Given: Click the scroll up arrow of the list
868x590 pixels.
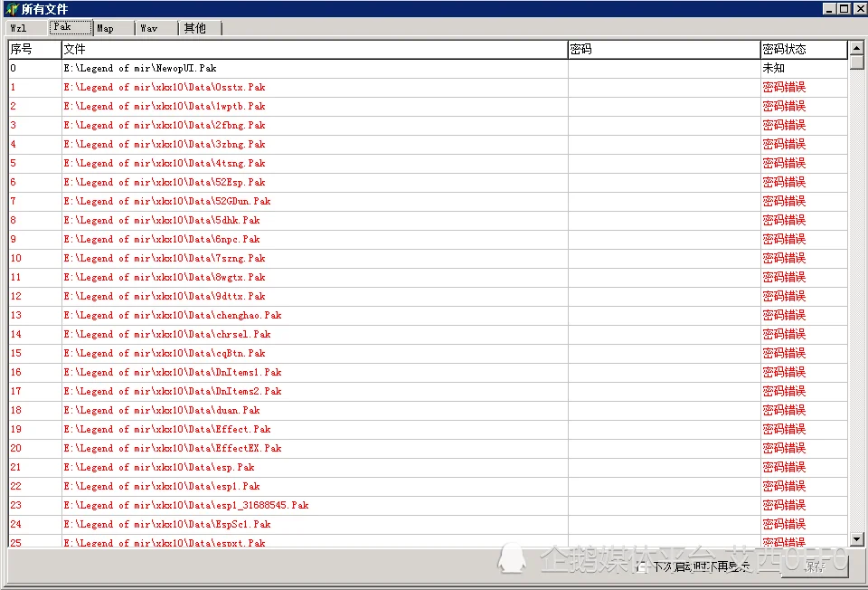Looking at the screenshot, I should pos(856,49).
